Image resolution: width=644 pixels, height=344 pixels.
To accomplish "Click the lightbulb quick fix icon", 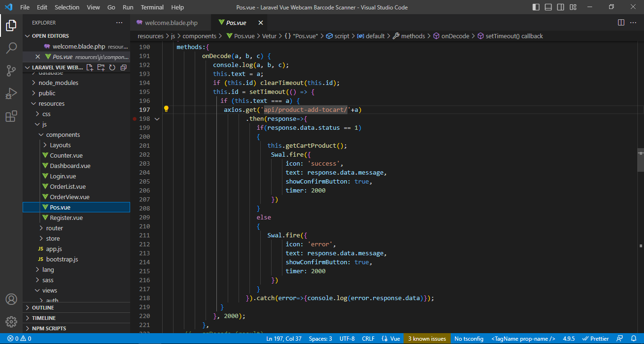I will click(x=166, y=109).
